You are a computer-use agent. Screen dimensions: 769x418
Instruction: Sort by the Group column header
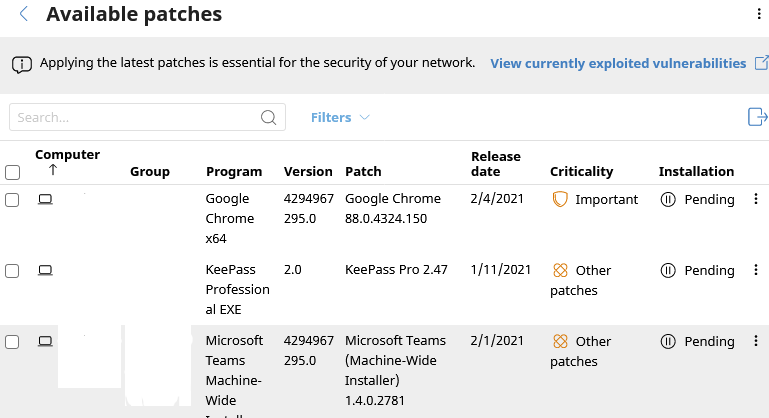coord(150,171)
